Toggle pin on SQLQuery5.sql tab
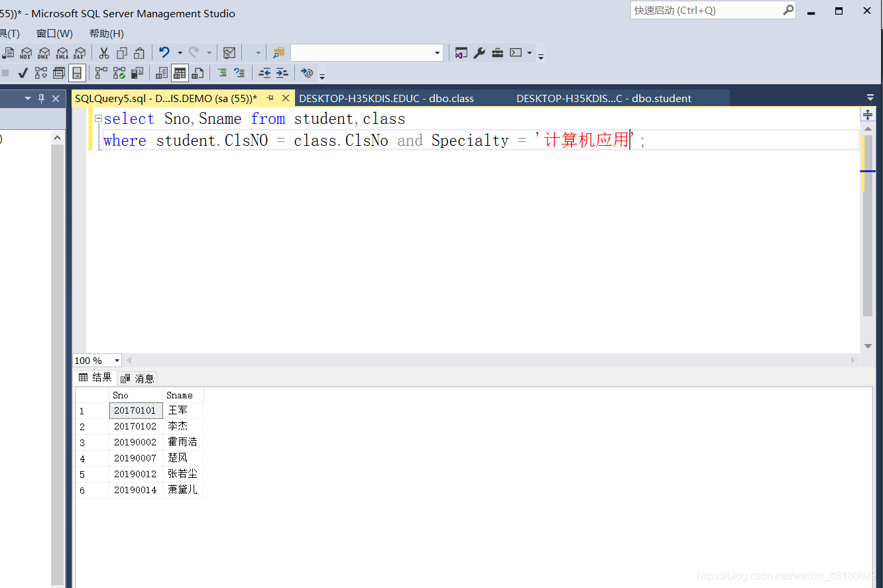The image size is (883, 588). click(x=270, y=98)
